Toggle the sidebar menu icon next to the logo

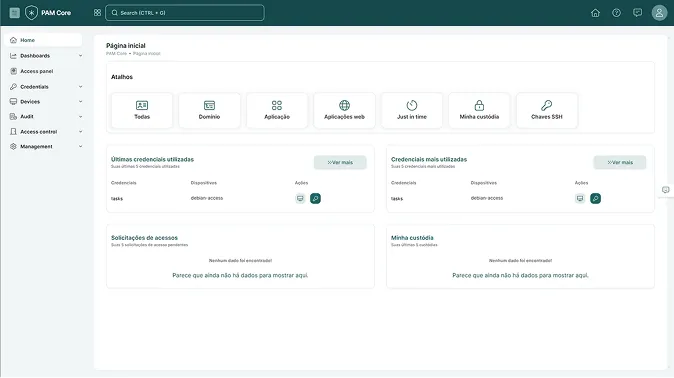click(x=15, y=13)
